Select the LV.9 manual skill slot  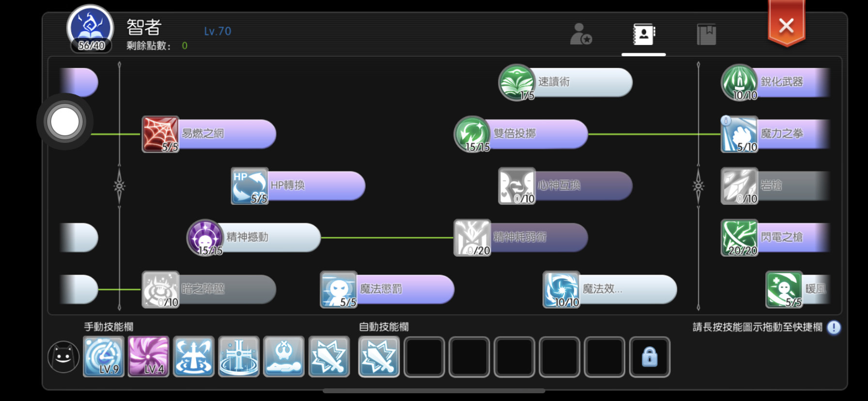[x=103, y=357]
